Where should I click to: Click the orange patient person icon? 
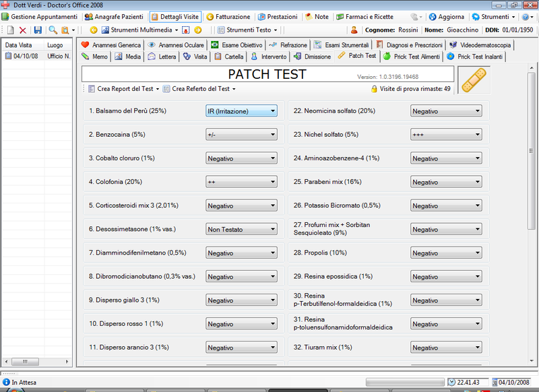click(354, 30)
